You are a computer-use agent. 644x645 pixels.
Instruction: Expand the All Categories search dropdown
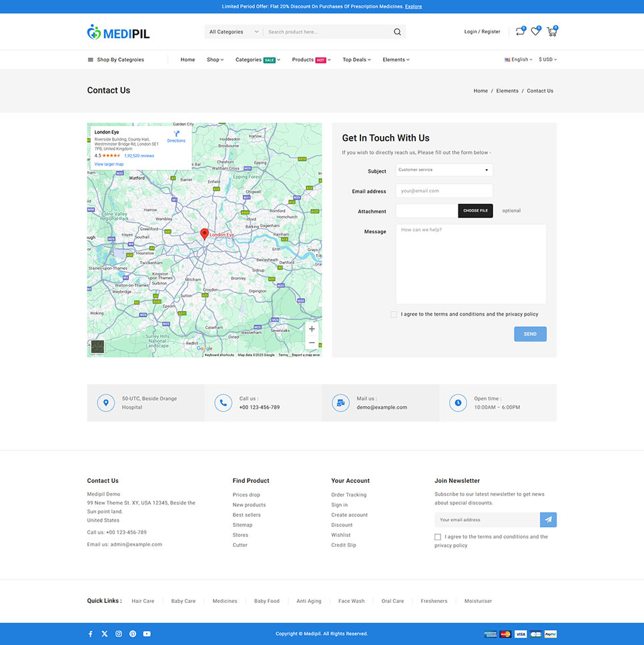coord(234,32)
